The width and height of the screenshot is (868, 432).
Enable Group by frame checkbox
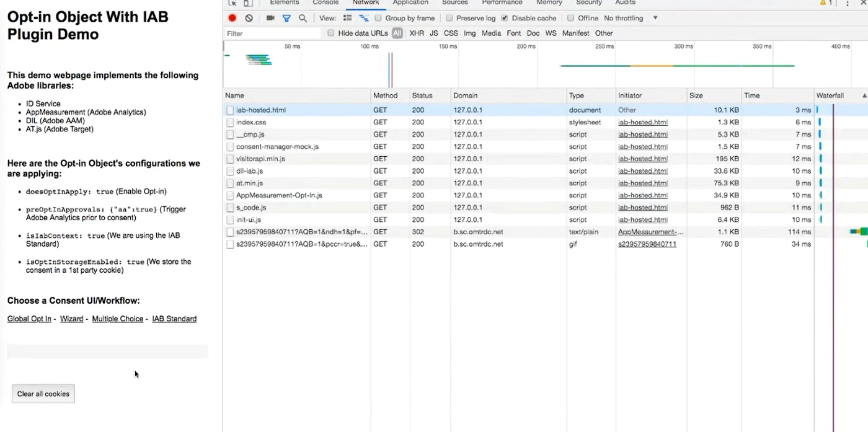[x=378, y=19]
